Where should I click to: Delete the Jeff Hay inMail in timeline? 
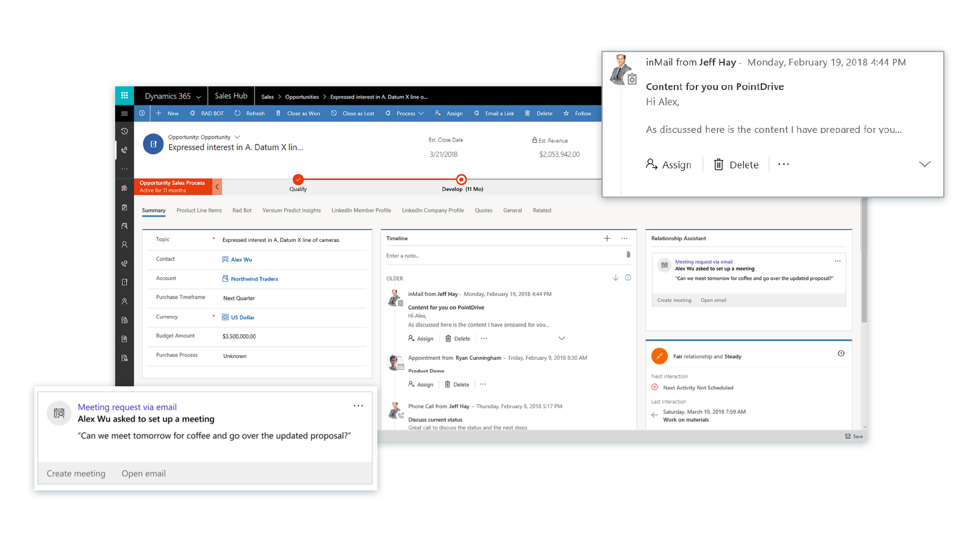coord(458,339)
